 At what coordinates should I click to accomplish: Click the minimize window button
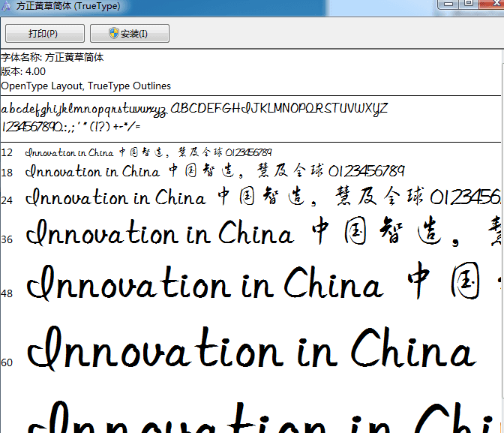(448, 4)
